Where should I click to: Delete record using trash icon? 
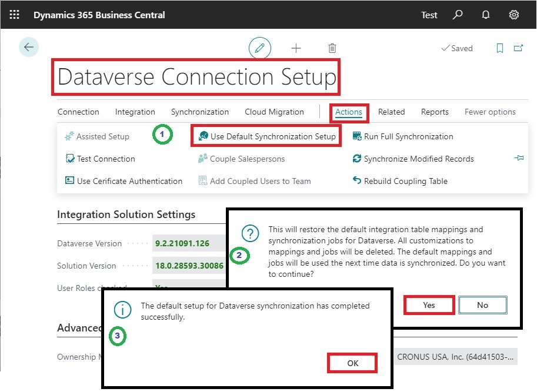pyautogui.click(x=332, y=48)
